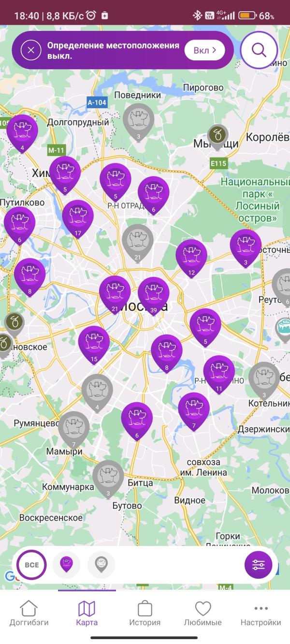The height and width of the screenshot is (644, 290).
Task: Toggle the gray marker filter
Action: coord(101,565)
